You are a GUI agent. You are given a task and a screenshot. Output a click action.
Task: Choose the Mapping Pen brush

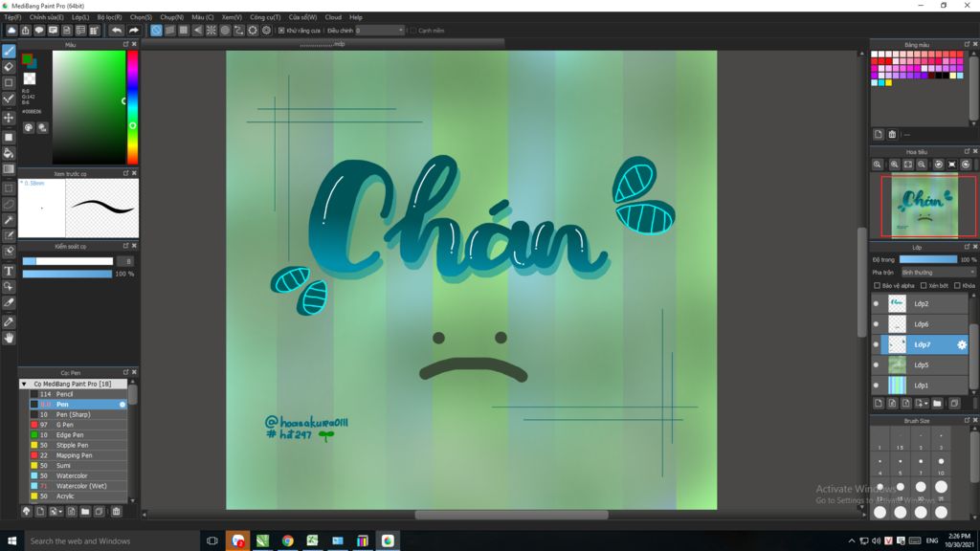coord(78,455)
